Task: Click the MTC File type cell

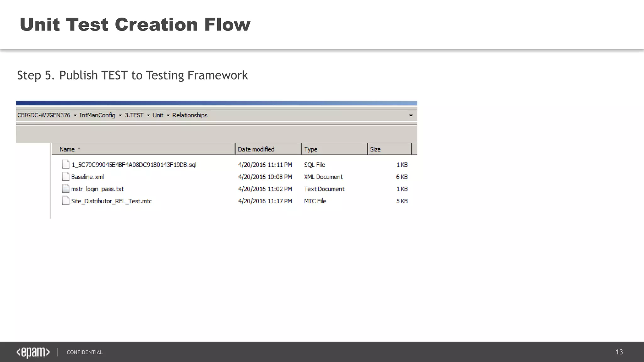Action: [315, 201]
